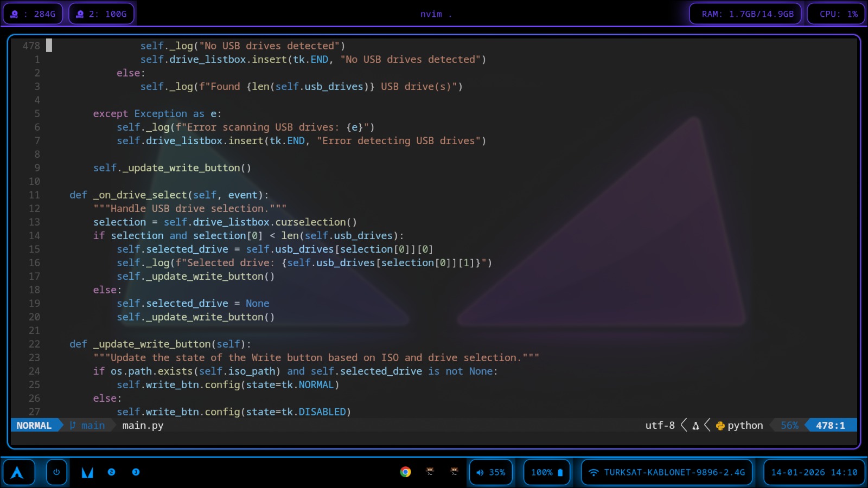The image size is (868, 488).
Task: Click main.py filename in the statusline
Action: 142,425
